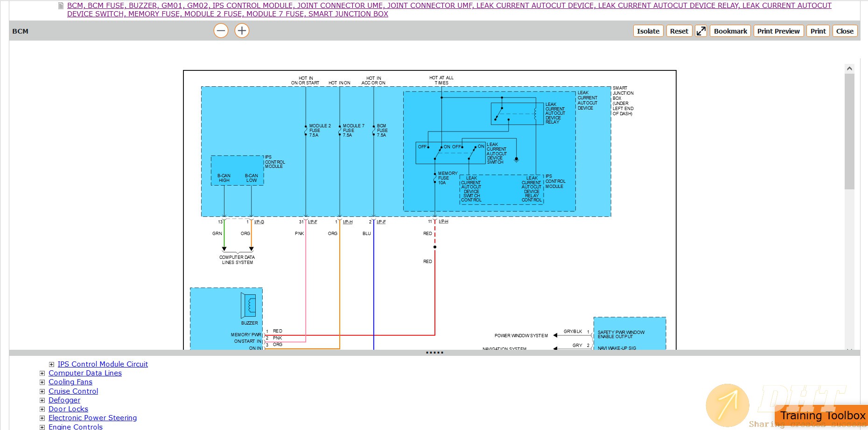Open IPS Control Module Circuit link
The height and width of the screenshot is (430, 868).
pos(103,364)
